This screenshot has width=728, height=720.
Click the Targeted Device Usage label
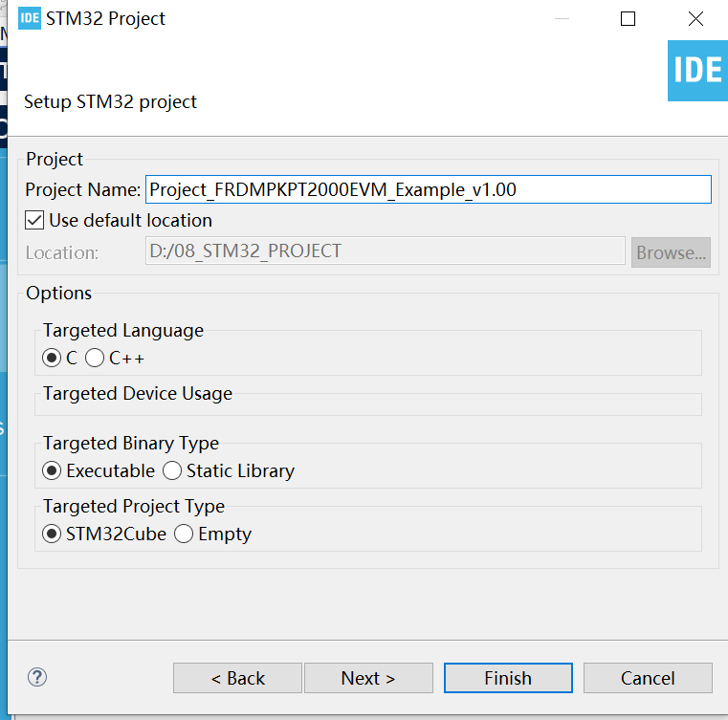pyautogui.click(x=138, y=393)
